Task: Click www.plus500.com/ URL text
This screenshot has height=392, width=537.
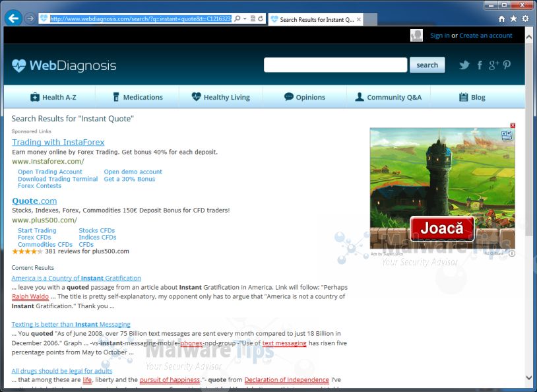Action: (44, 220)
